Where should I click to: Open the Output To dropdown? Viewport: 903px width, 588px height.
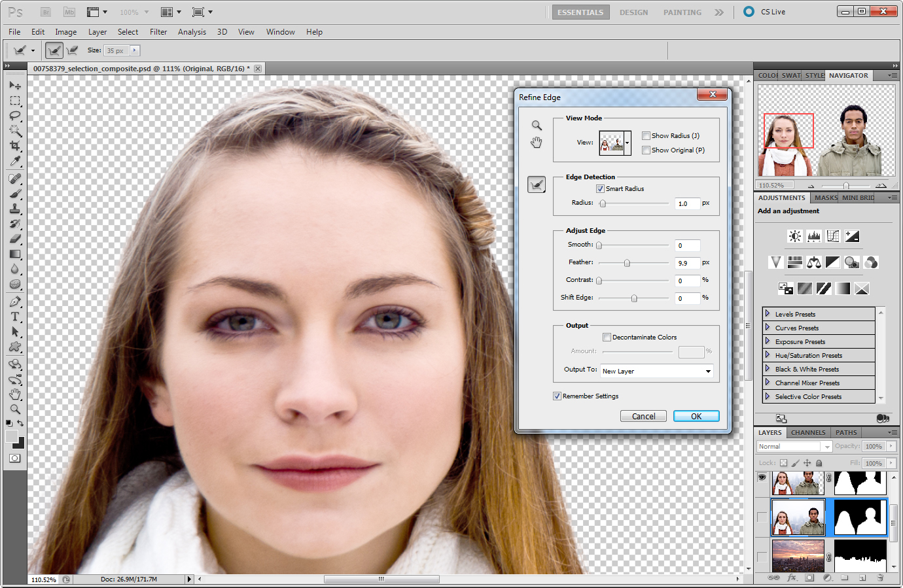656,372
